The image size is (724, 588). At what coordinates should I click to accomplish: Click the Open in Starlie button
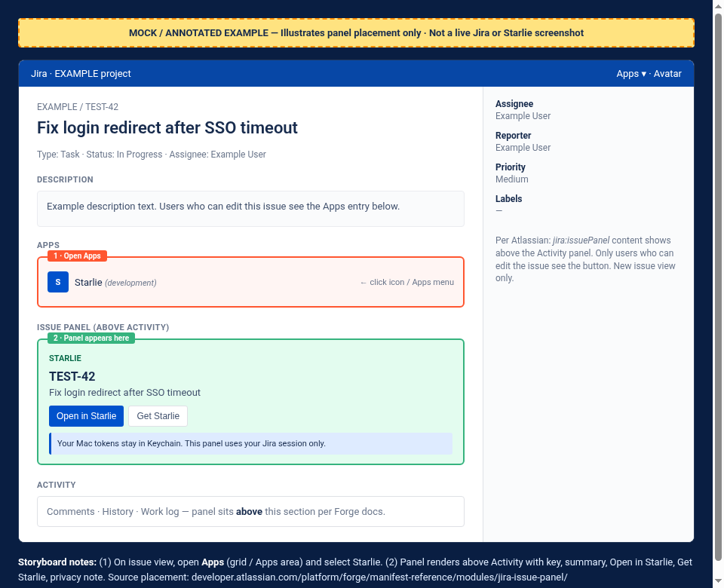click(86, 416)
